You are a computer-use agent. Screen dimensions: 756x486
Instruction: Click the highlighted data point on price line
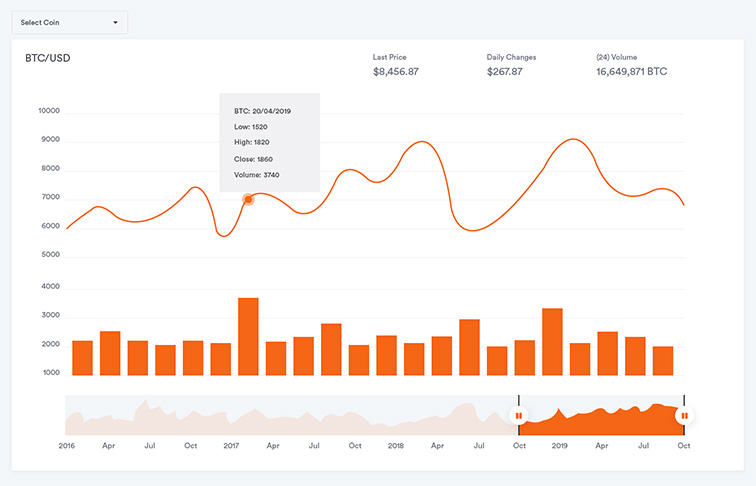pyautogui.click(x=248, y=200)
